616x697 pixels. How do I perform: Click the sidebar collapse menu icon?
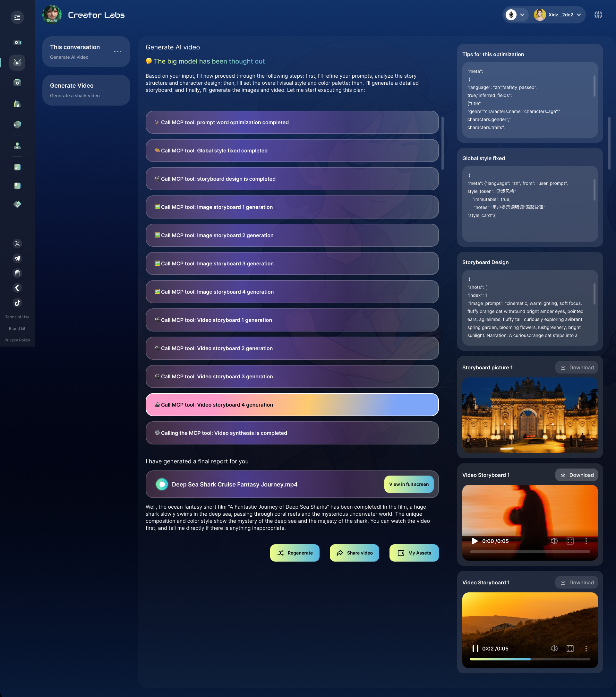pos(17,17)
